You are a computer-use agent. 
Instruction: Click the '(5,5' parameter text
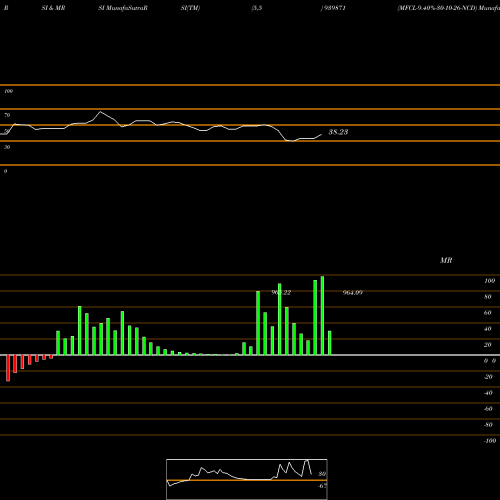(x=257, y=8)
